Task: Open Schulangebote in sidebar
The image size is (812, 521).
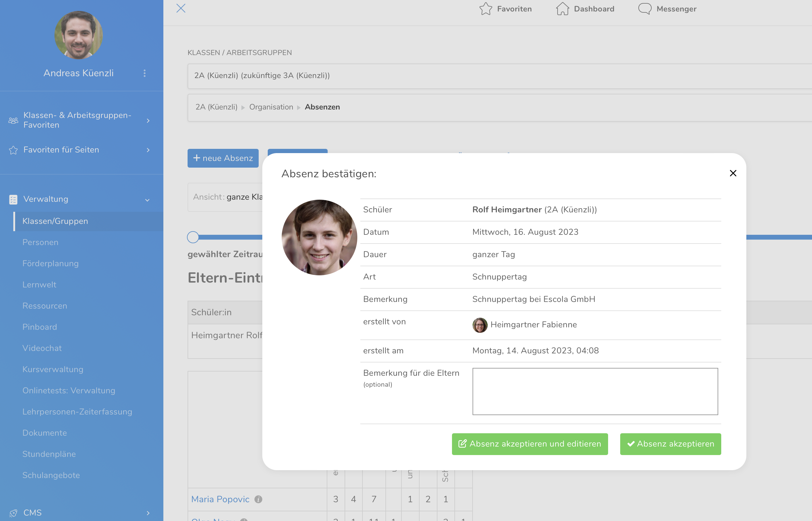Action: (x=51, y=475)
